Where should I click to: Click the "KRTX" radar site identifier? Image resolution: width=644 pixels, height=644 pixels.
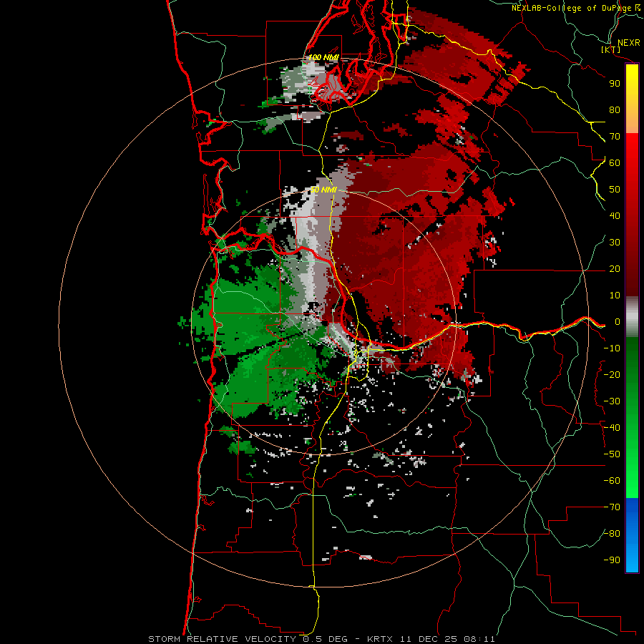[x=380, y=639]
